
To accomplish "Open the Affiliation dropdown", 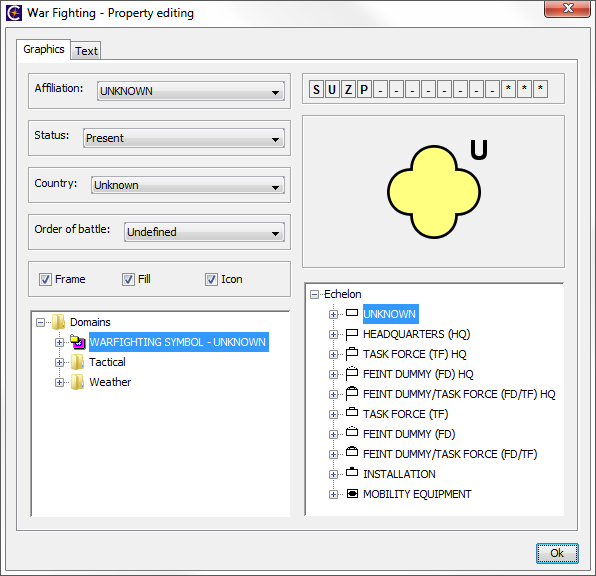I will pyautogui.click(x=190, y=91).
